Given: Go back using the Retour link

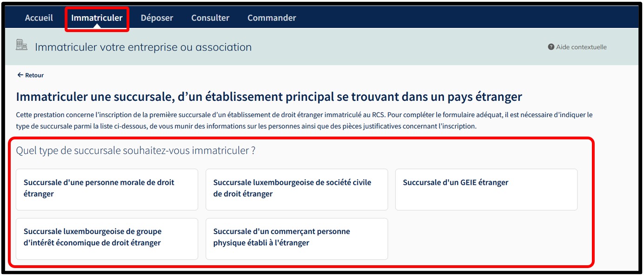Looking at the screenshot, I should [34, 75].
